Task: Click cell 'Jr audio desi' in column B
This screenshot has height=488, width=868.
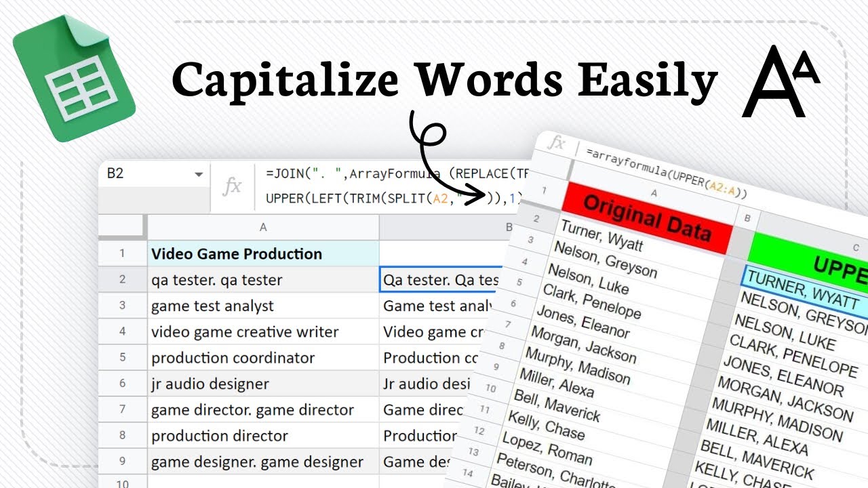Action: coord(427,384)
